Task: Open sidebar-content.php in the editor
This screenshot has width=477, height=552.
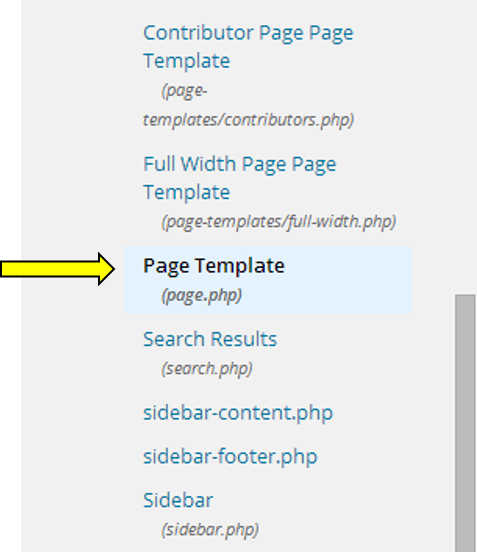Action: pyautogui.click(x=238, y=413)
